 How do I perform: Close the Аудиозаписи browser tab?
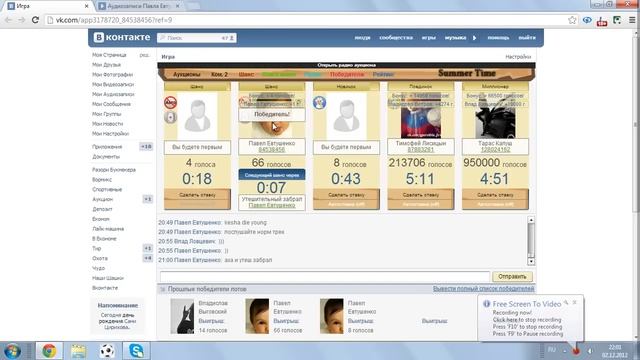[x=178, y=6]
